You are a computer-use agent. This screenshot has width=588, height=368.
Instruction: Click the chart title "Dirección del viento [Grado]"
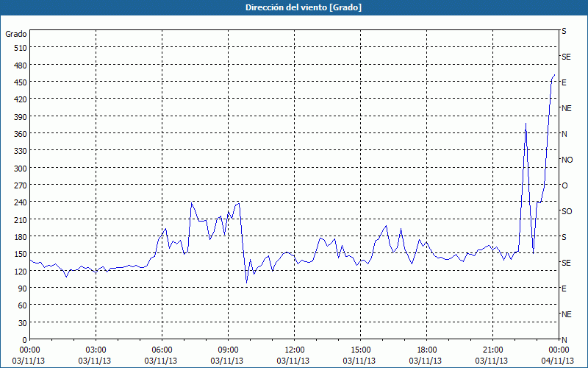pyautogui.click(x=304, y=7)
